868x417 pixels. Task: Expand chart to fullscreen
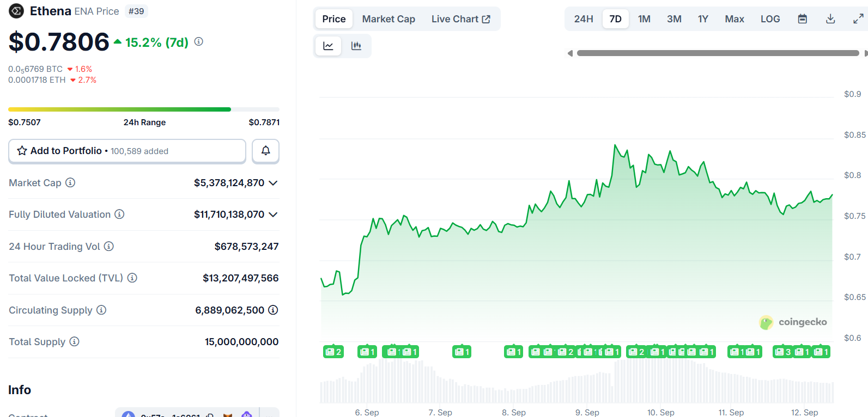858,19
